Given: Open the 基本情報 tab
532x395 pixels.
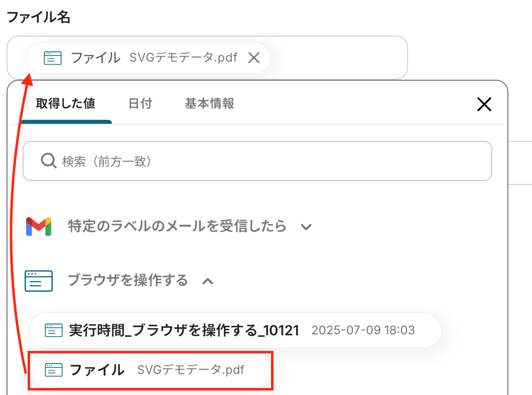Looking at the screenshot, I should coord(209,104).
